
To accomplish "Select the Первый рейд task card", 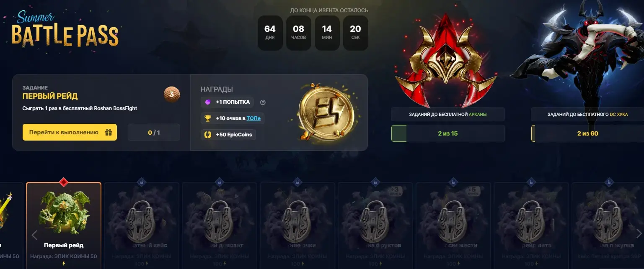I will tap(64, 225).
